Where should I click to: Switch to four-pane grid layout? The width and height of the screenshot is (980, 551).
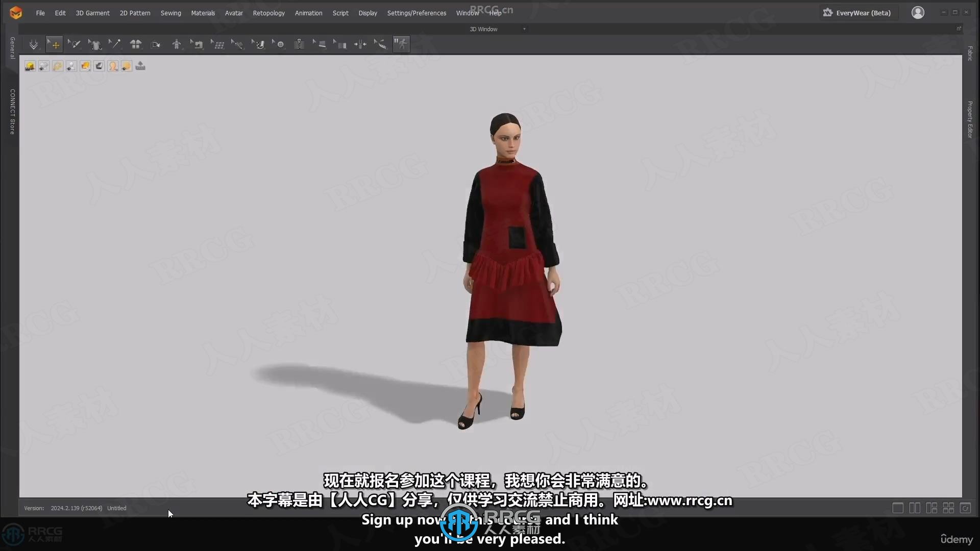click(x=948, y=508)
